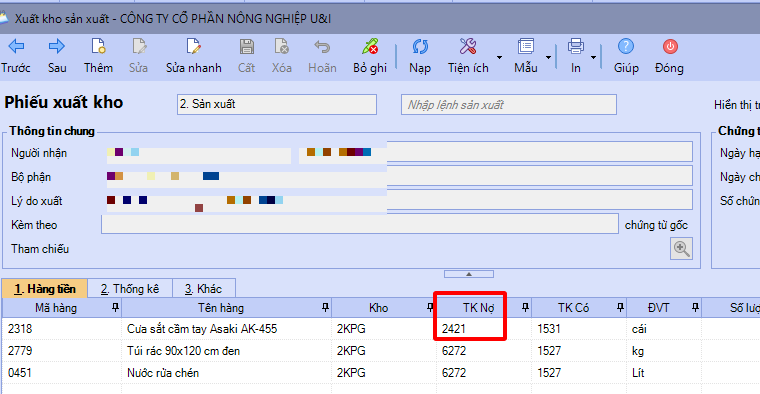Sort by TK Nợ column header

tap(478, 308)
